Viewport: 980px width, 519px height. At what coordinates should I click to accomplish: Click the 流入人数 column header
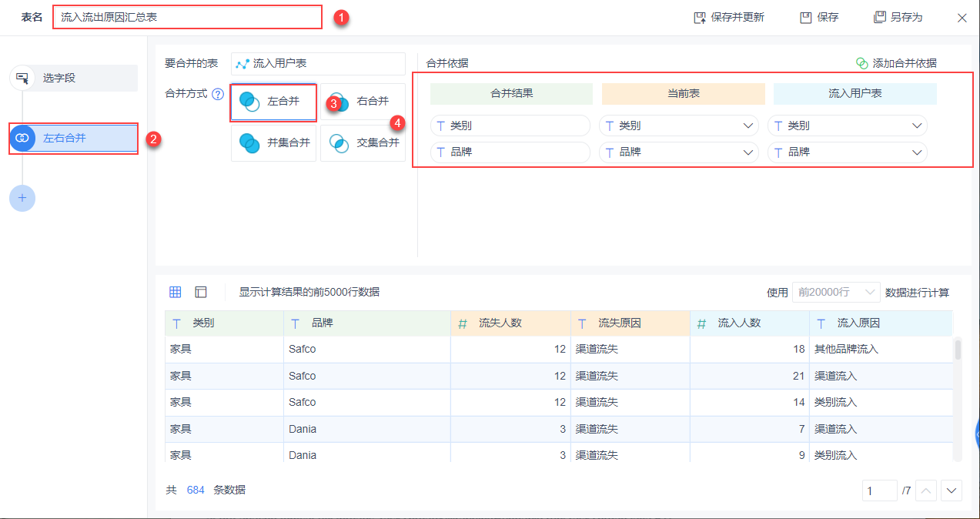click(x=749, y=323)
